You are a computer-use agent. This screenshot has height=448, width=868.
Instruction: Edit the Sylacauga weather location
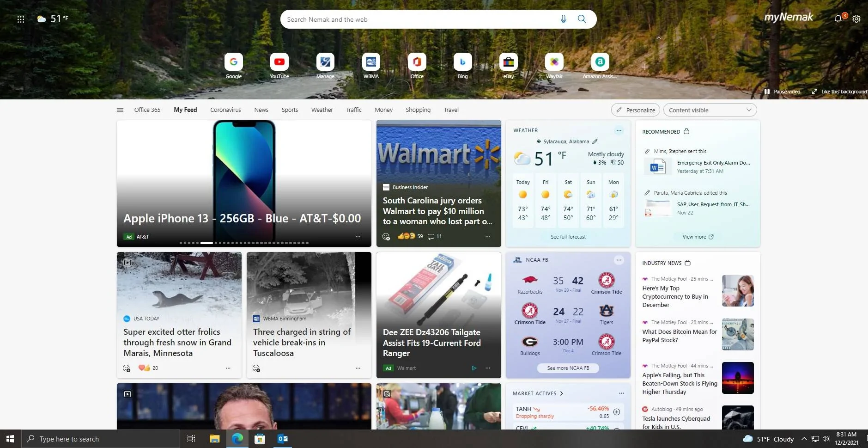click(x=595, y=141)
